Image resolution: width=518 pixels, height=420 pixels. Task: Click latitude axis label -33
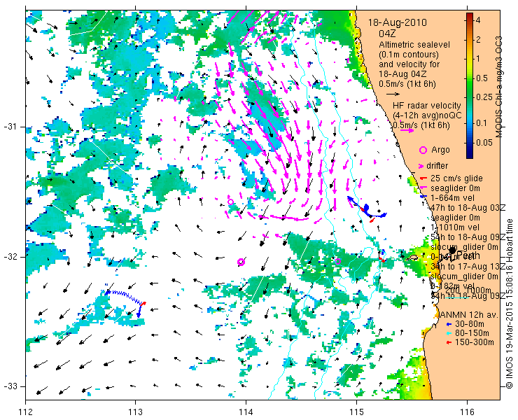coord(10,386)
